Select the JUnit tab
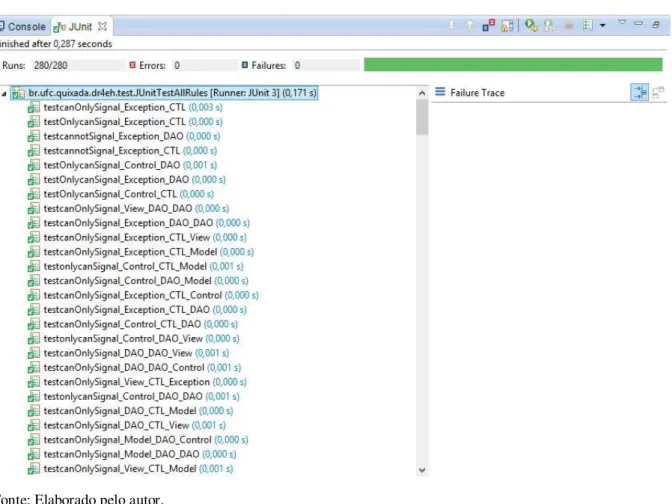Screen dimensions: 672x504 pos(73,27)
